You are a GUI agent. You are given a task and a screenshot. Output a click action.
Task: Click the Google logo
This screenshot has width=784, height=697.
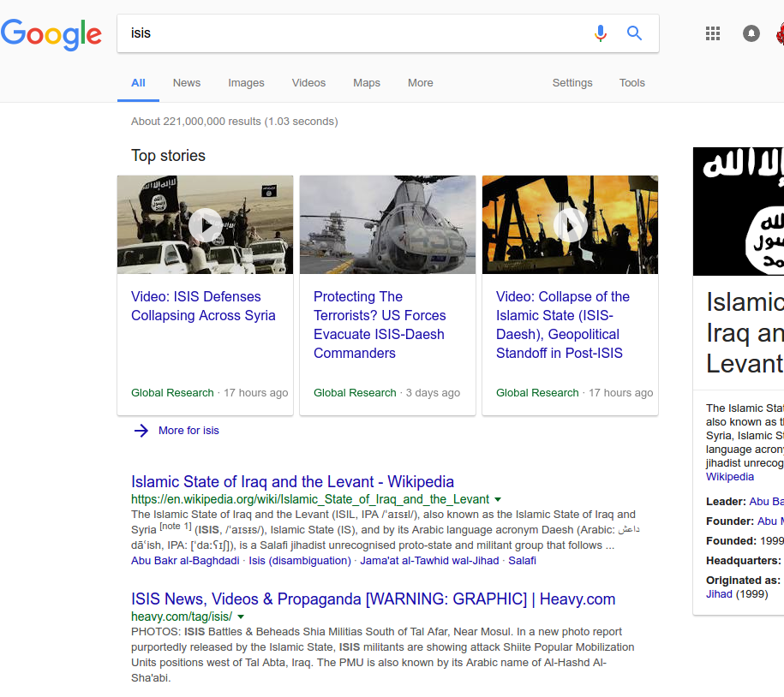tap(51, 34)
